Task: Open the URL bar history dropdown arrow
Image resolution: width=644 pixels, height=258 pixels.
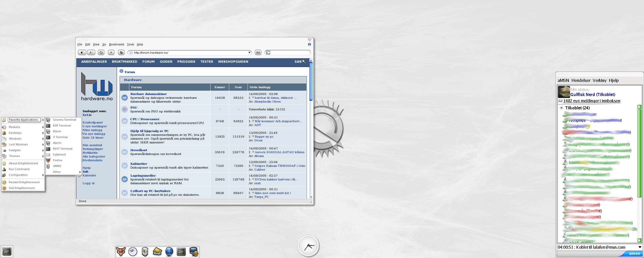Action: point(249,53)
